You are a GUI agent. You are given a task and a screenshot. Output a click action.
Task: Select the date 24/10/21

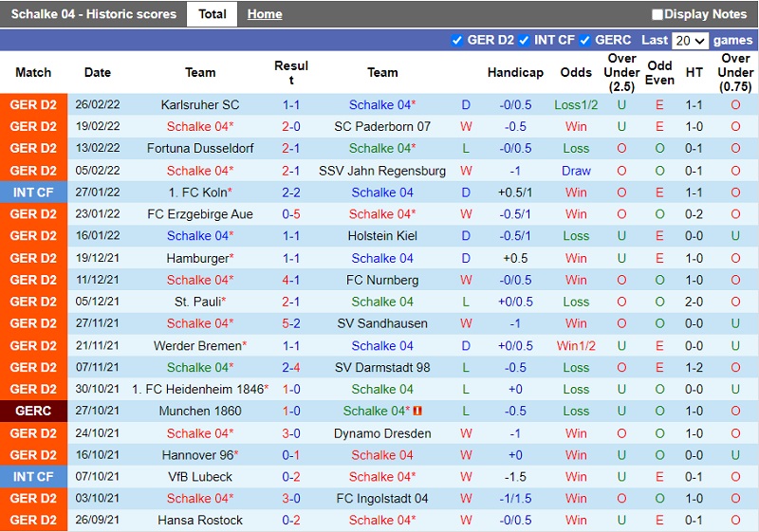pos(98,433)
